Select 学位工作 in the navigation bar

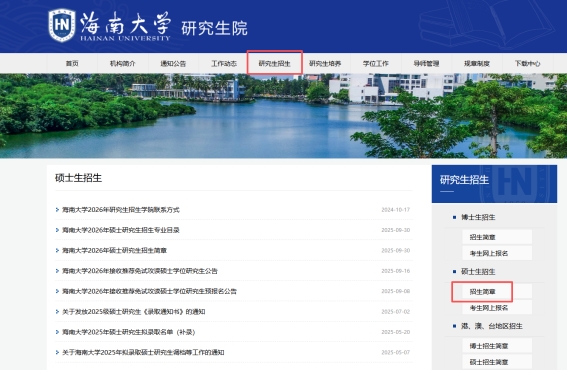click(x=376, y=64)
